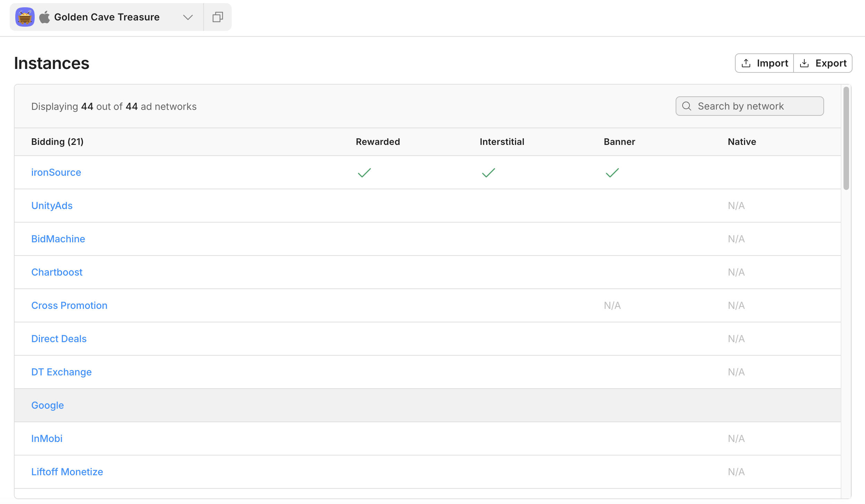Click the instances table vertical scrollbar

tap(846, 139)
